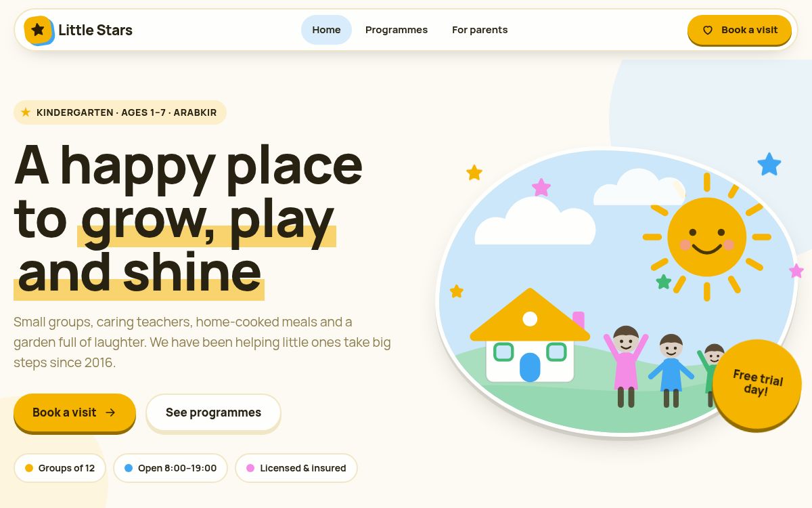The image size is (812, 508).
Task: Click the heart icon in header button
Action: (708, 30)
